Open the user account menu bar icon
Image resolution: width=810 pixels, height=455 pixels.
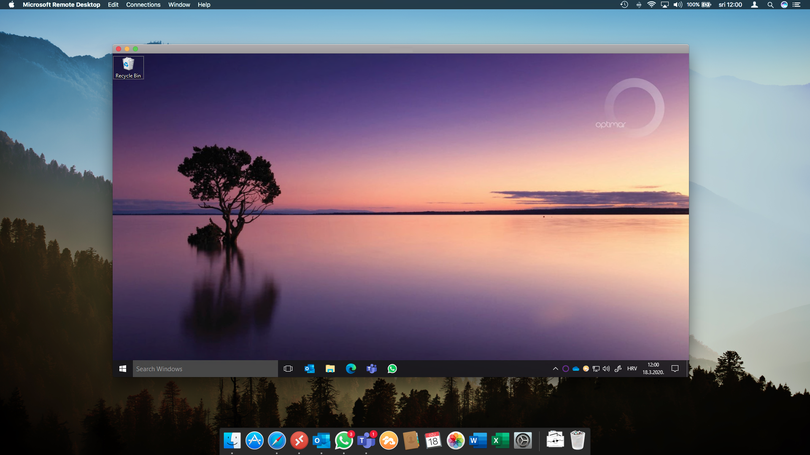(x=754, y=5)
